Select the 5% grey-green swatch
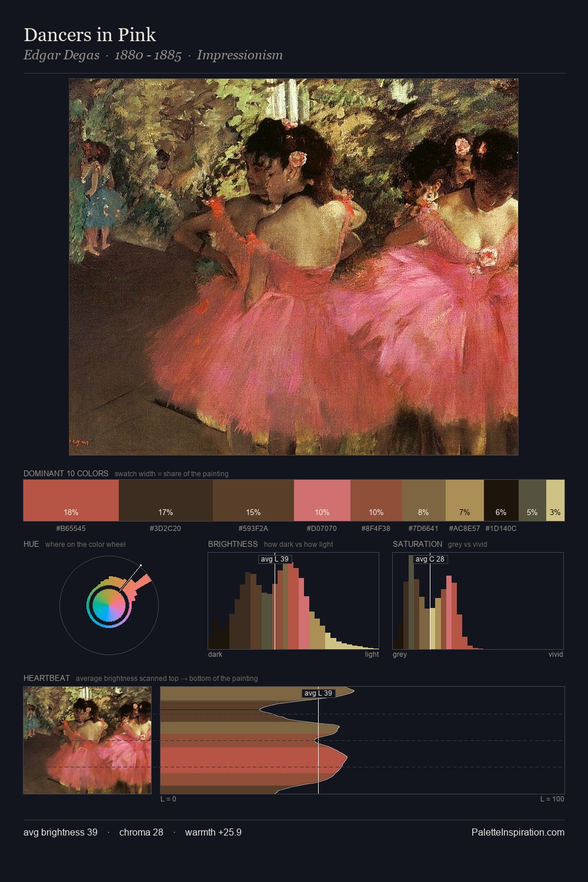 pos(532,500)
